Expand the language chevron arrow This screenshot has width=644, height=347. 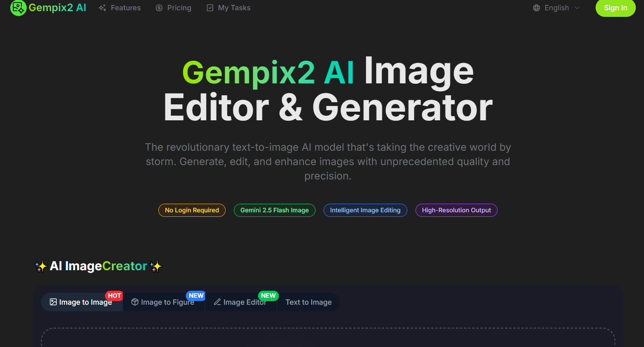point(577,8)
